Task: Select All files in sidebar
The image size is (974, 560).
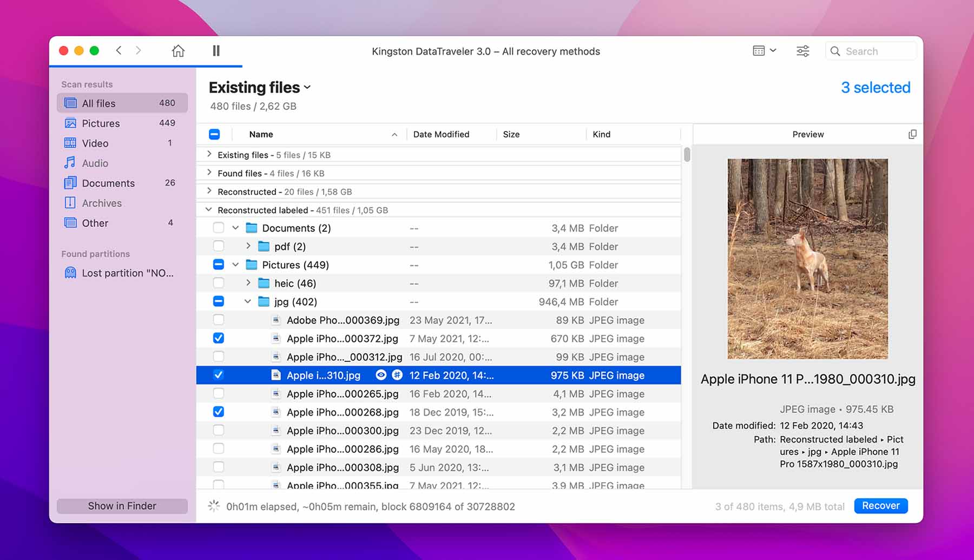Action: (122, 103)
